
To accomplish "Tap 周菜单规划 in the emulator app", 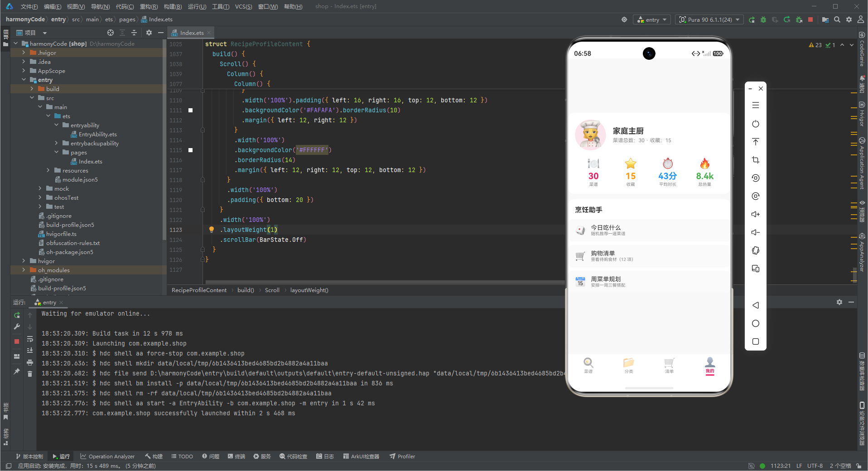I will point(649,282).
